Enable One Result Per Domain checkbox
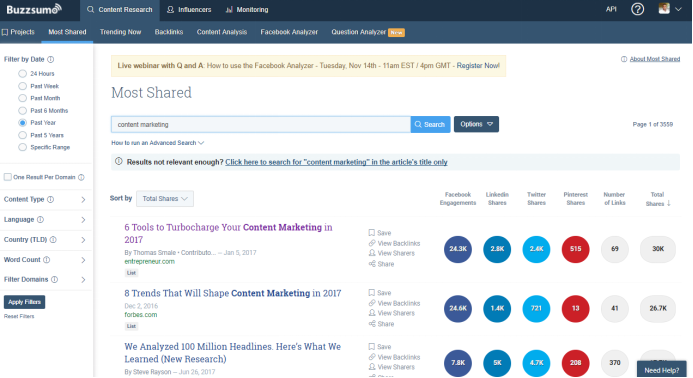The image size is (693, 378). pos(8,177)
